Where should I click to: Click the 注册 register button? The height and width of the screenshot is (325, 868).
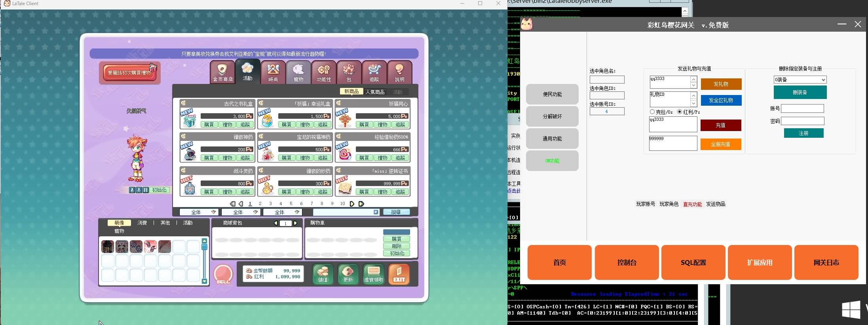point(803,133)
